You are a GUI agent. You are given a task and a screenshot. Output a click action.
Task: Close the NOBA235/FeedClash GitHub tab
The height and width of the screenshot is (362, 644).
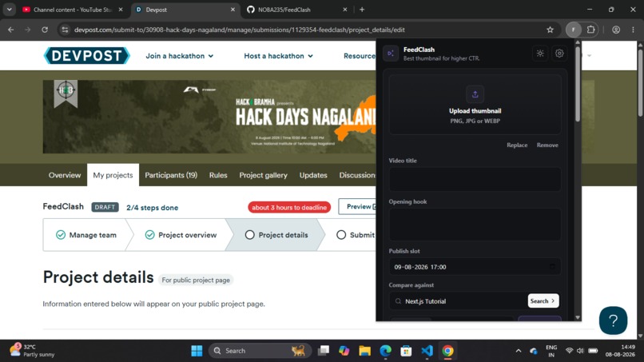pos(344,10)
